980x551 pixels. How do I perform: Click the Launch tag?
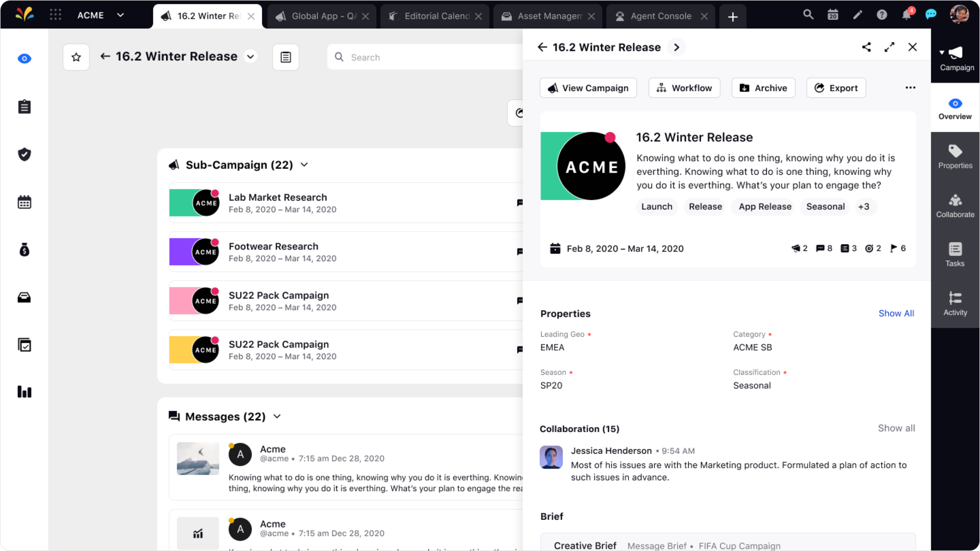[657, 207]
